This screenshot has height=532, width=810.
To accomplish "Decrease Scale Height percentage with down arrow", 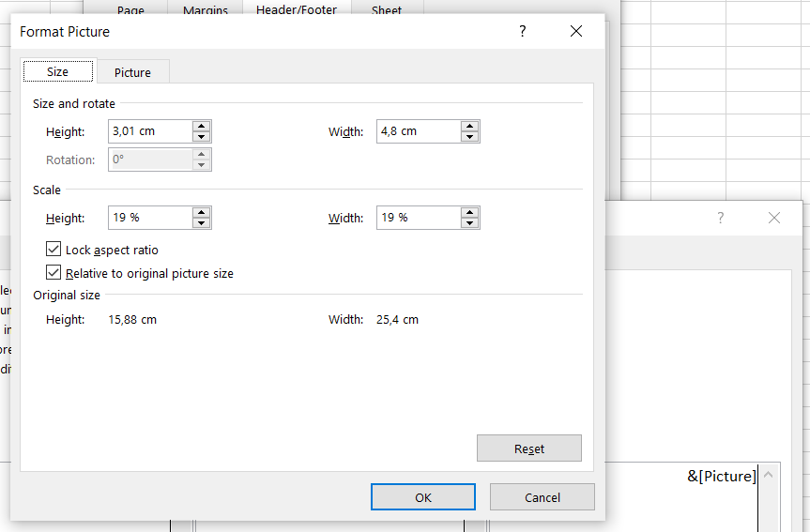I will [201, 223].
